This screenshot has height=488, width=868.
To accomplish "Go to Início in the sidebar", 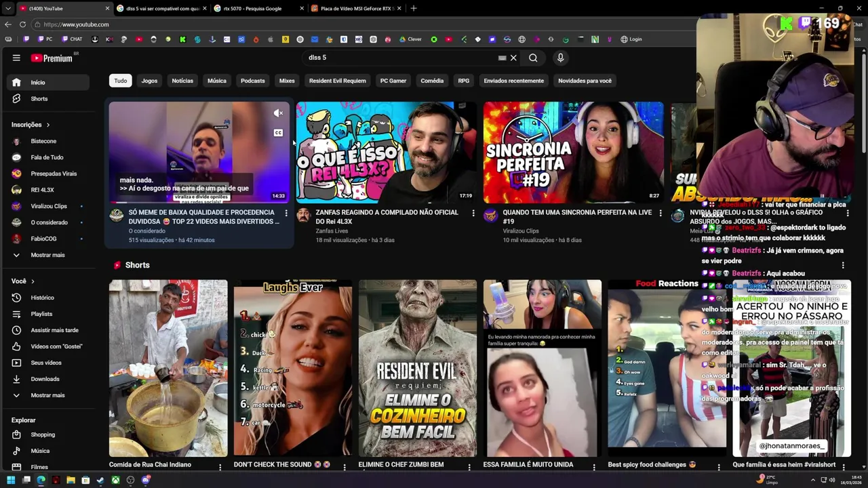I will pos(47,83).
